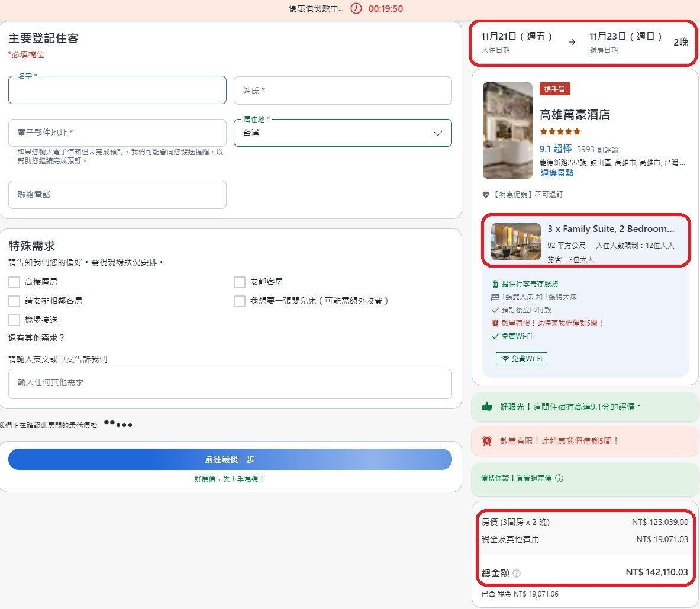700x609 pixels.
Task: Click the hotel photo thumbnail of 高雄萬豪酒店
Action: pos(507,130)
